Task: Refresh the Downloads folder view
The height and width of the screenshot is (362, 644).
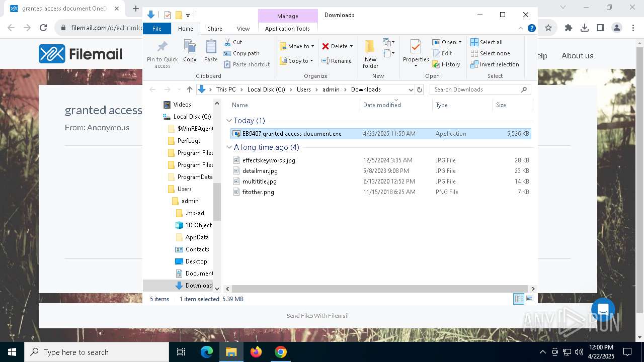Action: pos(420,89)
